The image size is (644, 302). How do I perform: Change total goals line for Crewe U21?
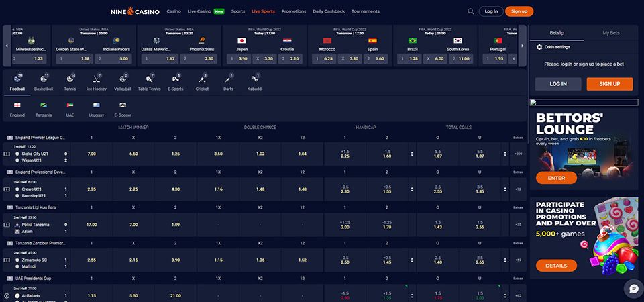(504, 189)
